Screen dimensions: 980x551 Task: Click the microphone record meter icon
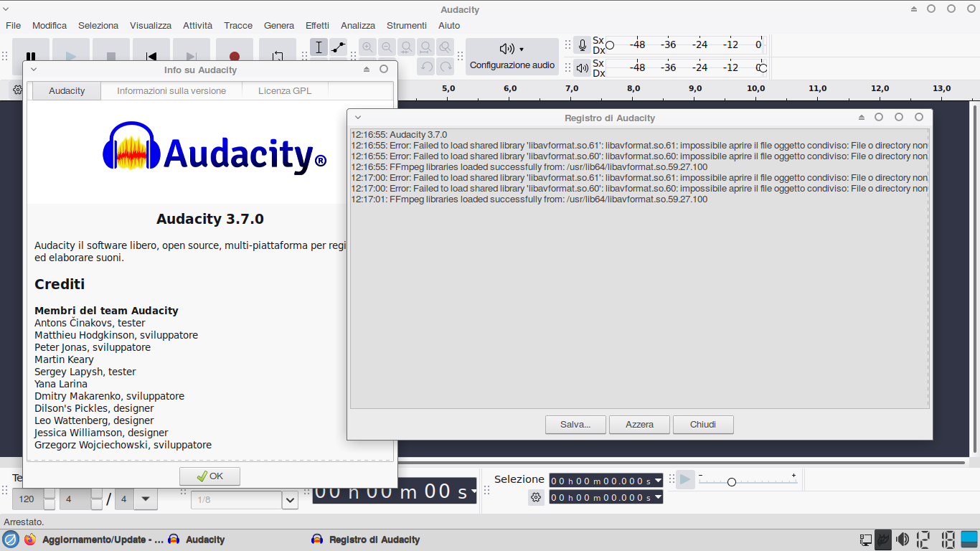(583, 45)
